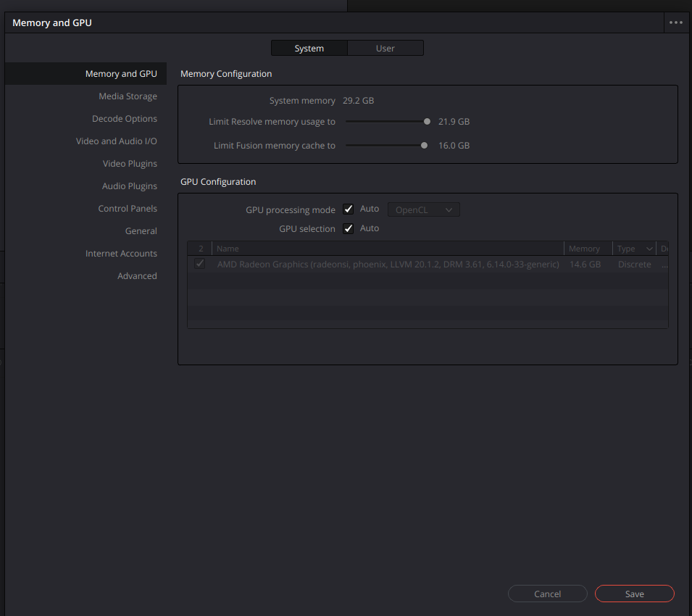Viewport: 692px width, 616px height.
Task: Select Control Panels in sidebar
Action: 128,209
